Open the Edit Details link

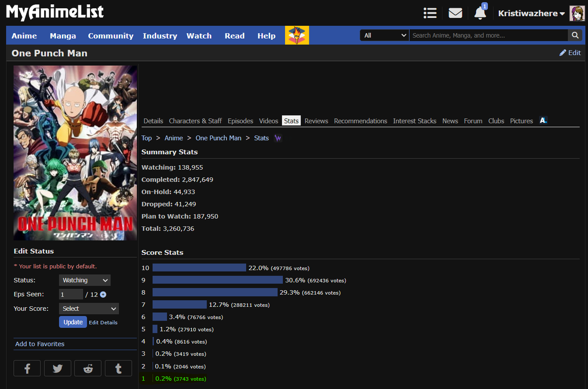(x=103, y=322)
